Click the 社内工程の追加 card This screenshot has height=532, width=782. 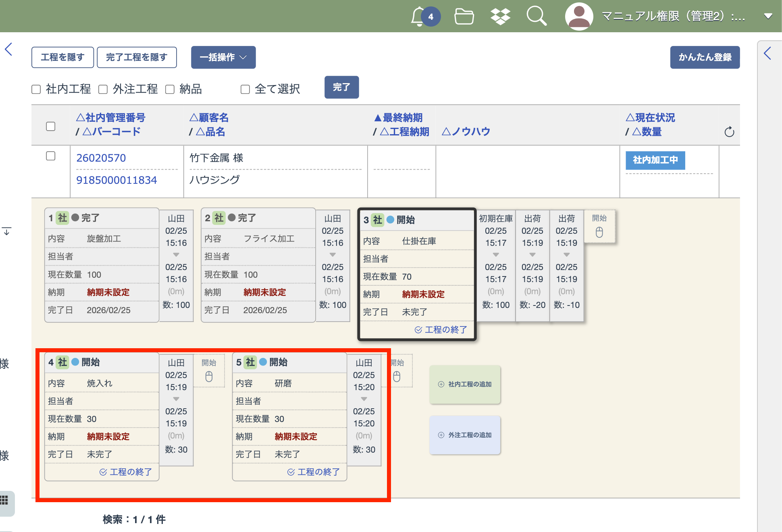click(x=465, y=384)
